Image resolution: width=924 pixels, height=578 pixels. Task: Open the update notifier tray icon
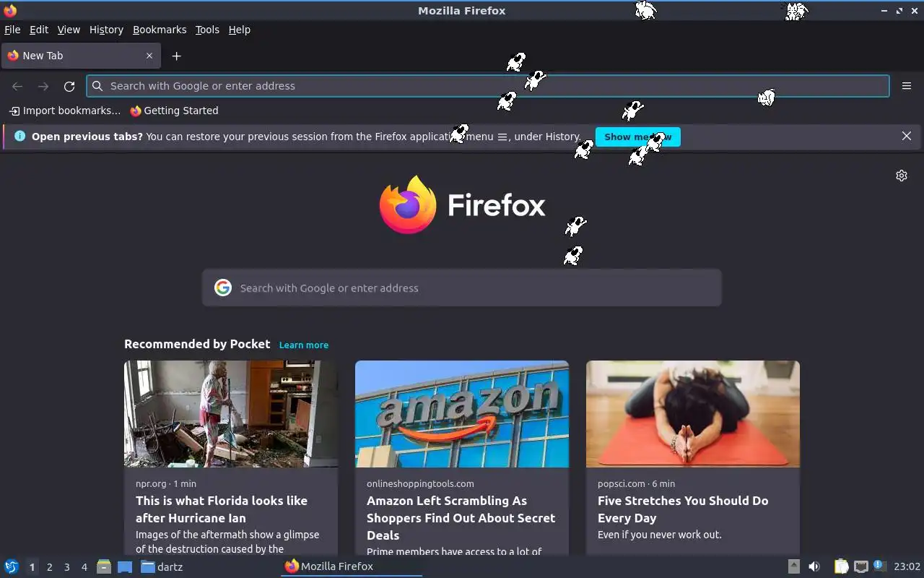(879, 566)
